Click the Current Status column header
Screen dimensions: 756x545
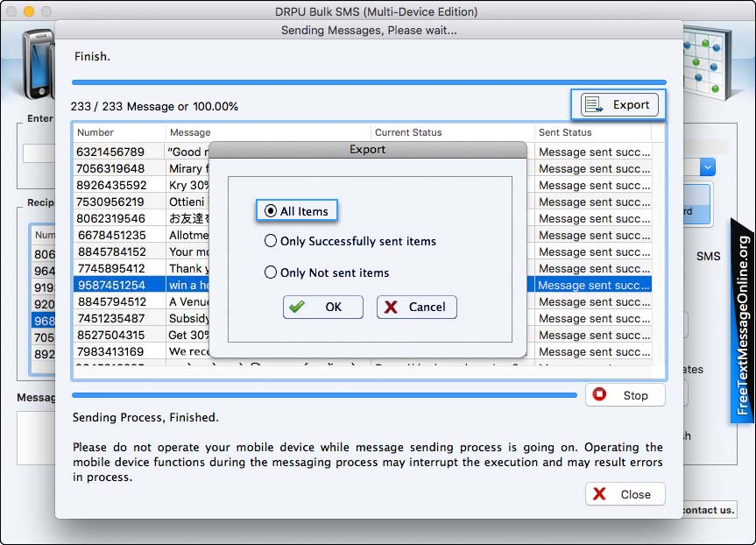click(x=453, y=132)
